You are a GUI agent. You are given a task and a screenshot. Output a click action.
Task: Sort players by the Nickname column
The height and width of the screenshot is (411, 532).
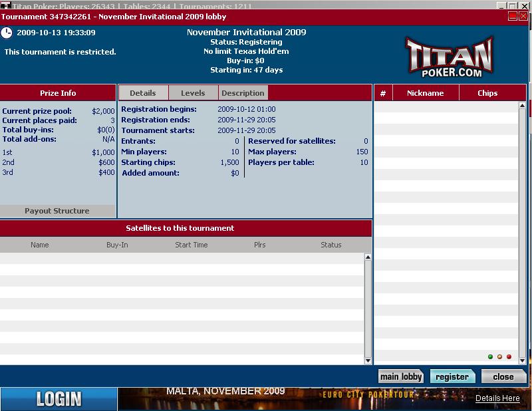(426, 93)
